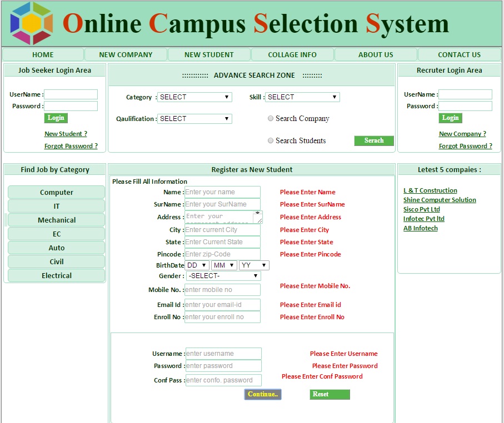Click the Recruter UserName field
Screen dimensions: 504x423
click(x=465, y=94)
